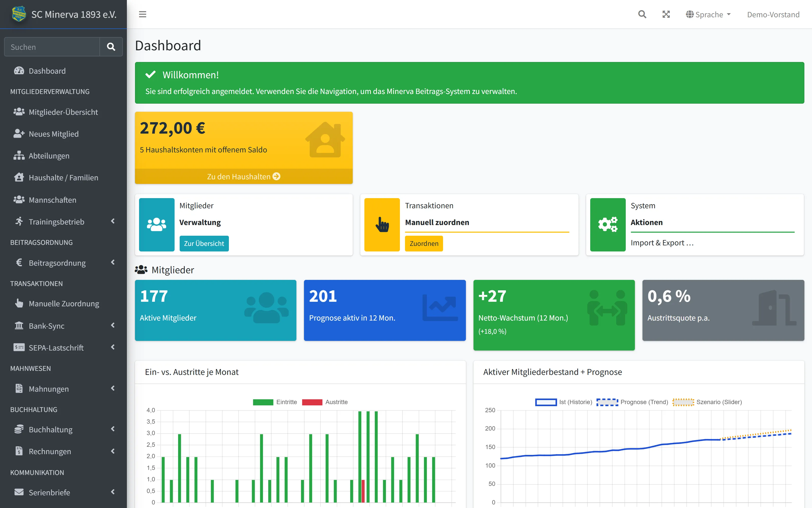
Task: Expand the Mahnungen submenu chevron
Action: (113, 388)
